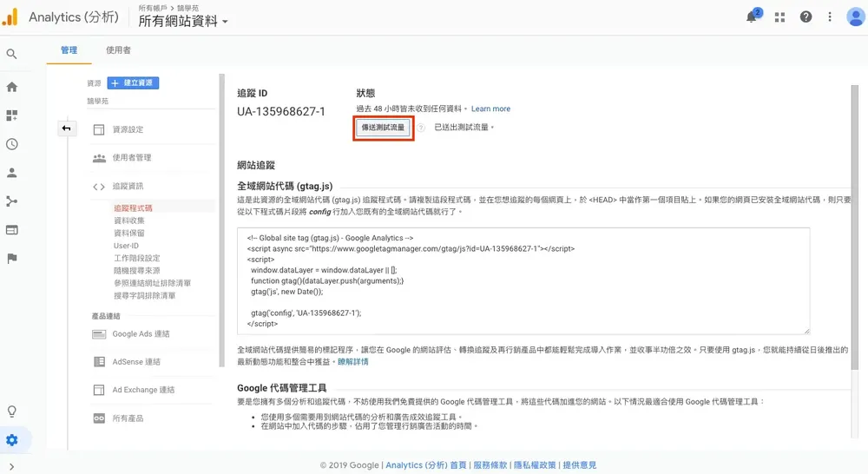Click the tracking ID UA-135968627-1 text
The image size is (868, 474).
coord(281,112)
